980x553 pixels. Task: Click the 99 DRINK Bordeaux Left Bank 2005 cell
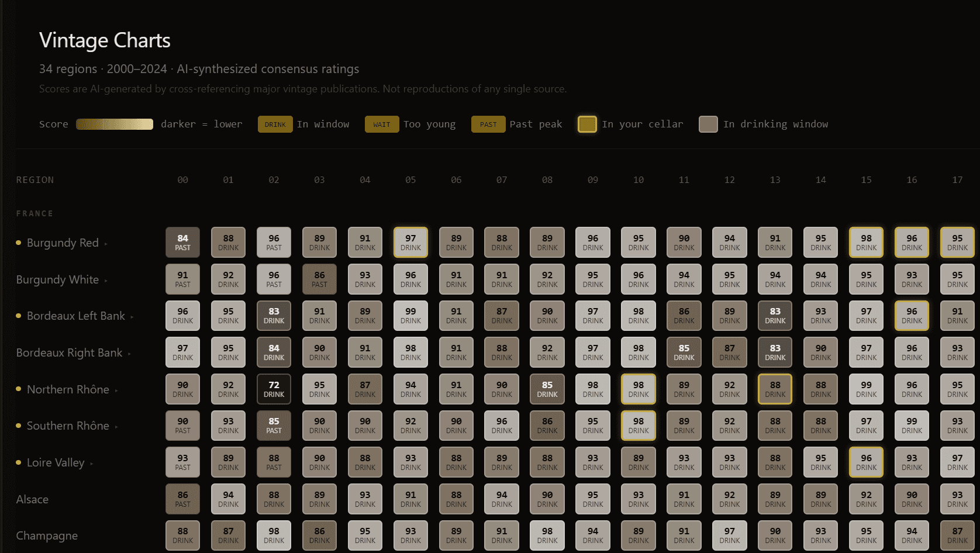tap(410, 316)
